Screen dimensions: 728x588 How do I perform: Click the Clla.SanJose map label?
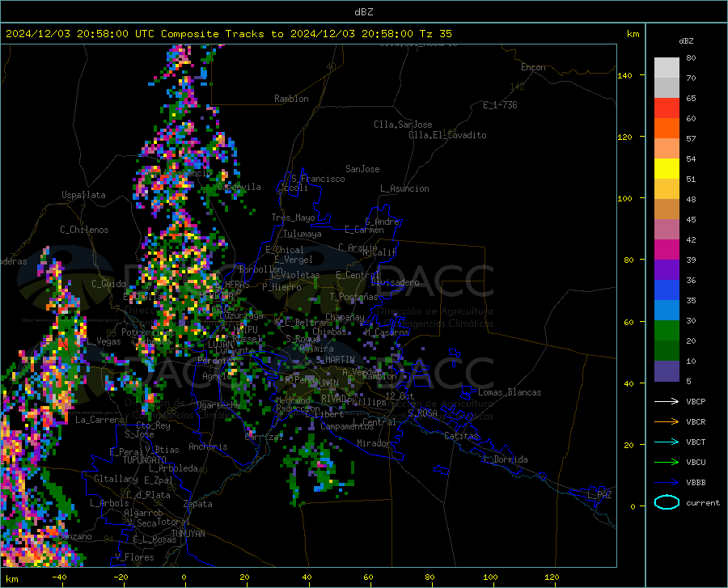[x=403, y=125]
